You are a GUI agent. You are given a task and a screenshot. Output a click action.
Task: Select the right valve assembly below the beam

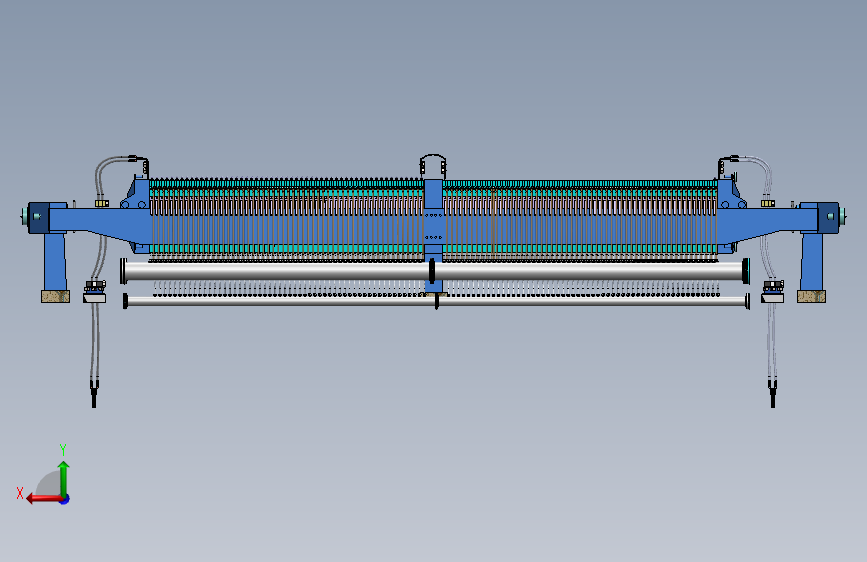[x=772, y=292]
